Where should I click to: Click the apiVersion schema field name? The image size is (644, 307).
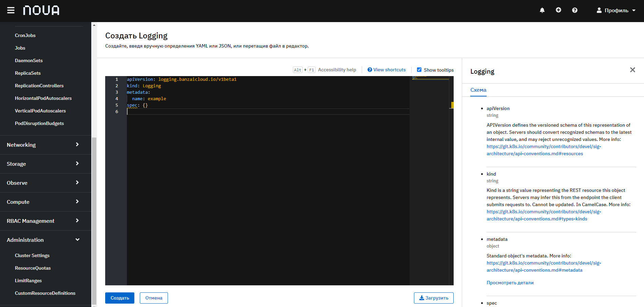pyautogui.click(x=498, y=108)
